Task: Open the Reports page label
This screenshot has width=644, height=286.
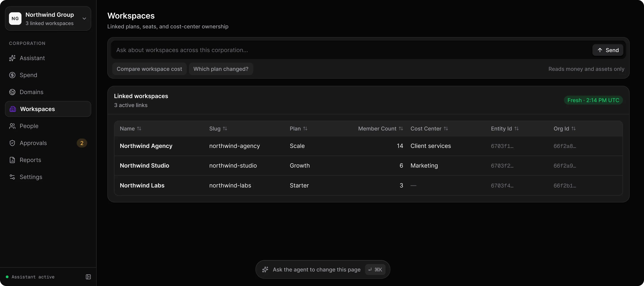Action: (30, 160)
